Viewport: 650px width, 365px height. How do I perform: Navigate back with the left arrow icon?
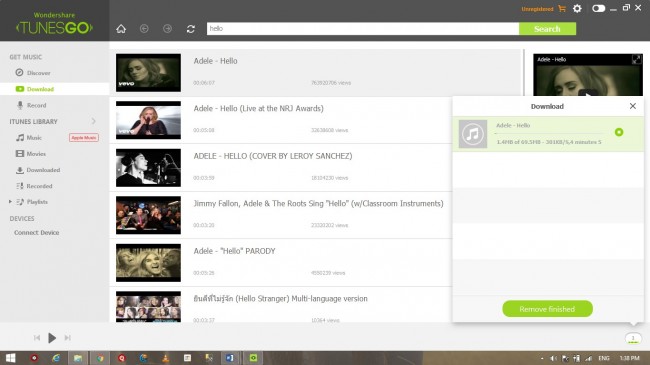[x=144, y=29]
